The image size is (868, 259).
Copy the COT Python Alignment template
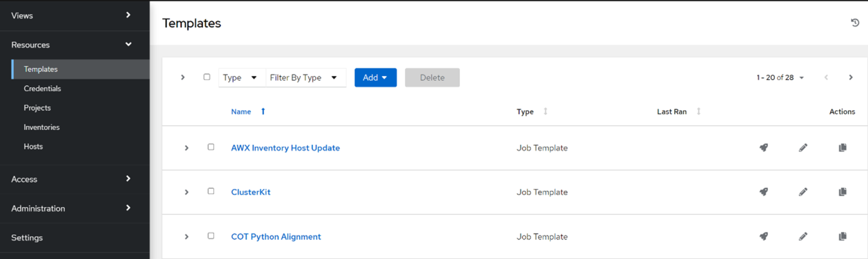point(843,236)
